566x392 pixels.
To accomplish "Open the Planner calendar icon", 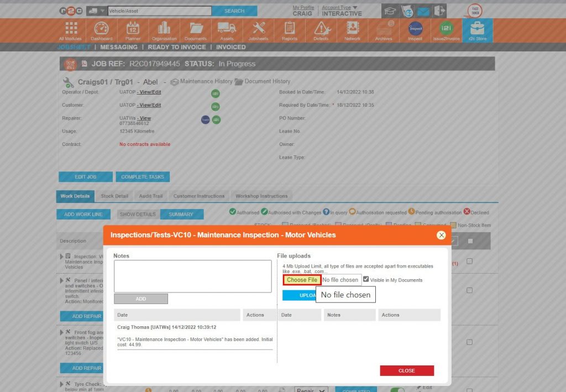I will pos(132,29).
